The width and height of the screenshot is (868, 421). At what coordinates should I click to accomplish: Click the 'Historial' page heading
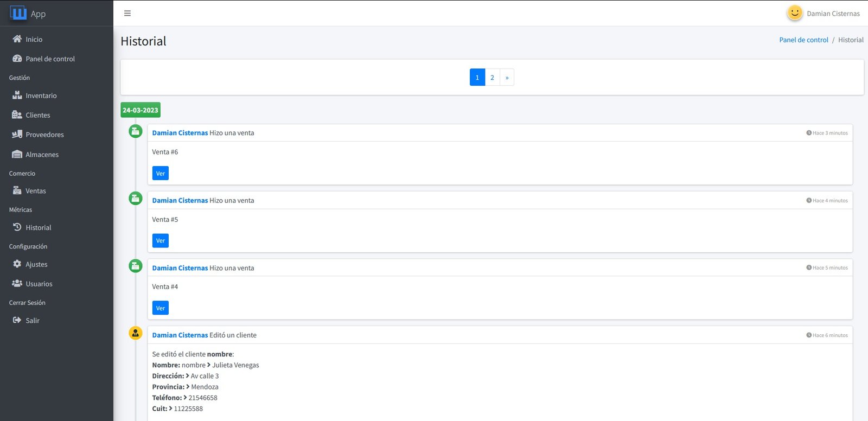click(x=143, y=41)
